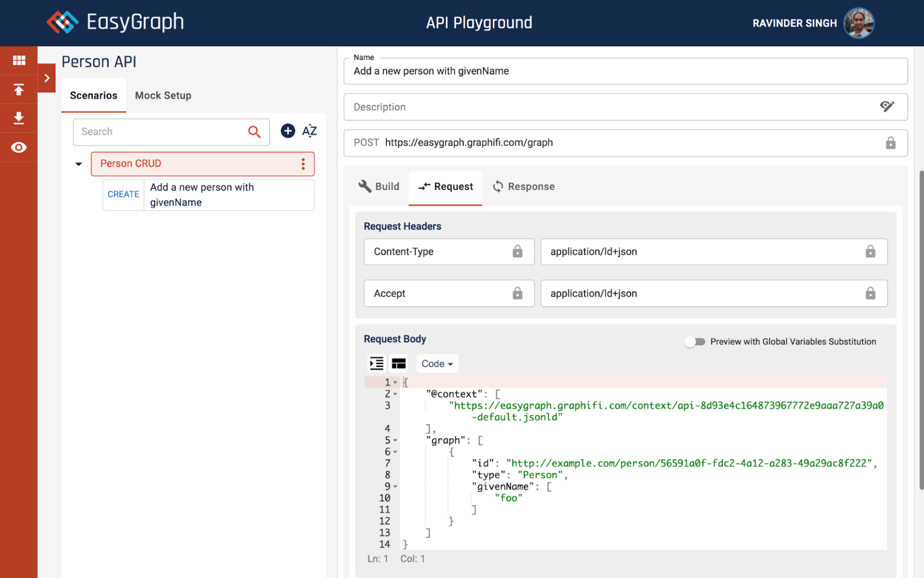Click the eye preview icon in sidebar
The height and width of the screenshot is (578, 924).
[x=19, y=147]
